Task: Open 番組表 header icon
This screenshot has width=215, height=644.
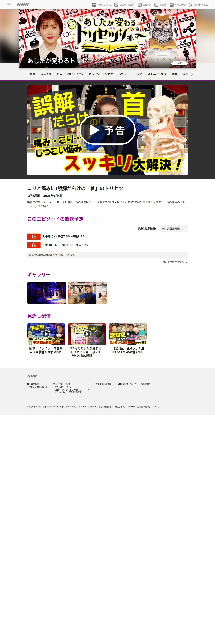Action: click(160, 5)
